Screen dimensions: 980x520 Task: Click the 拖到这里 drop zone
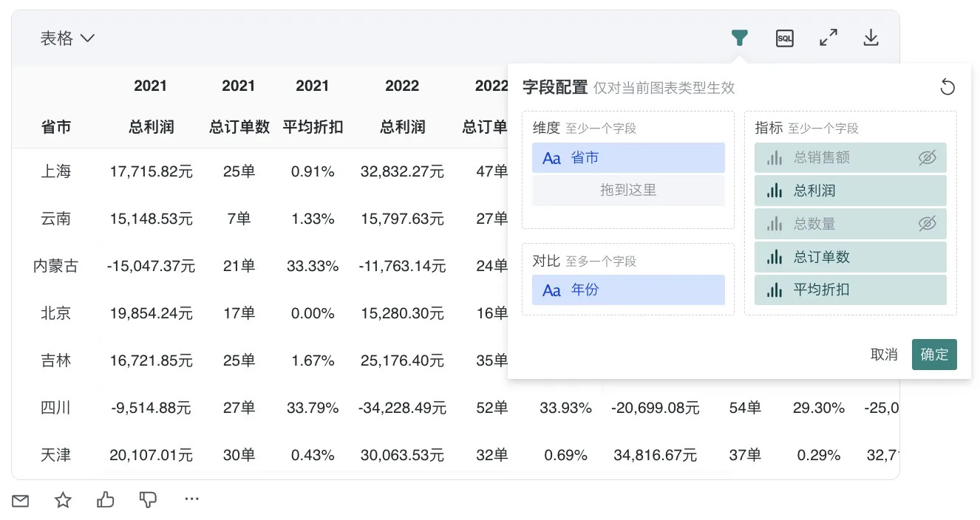[627, 191]
